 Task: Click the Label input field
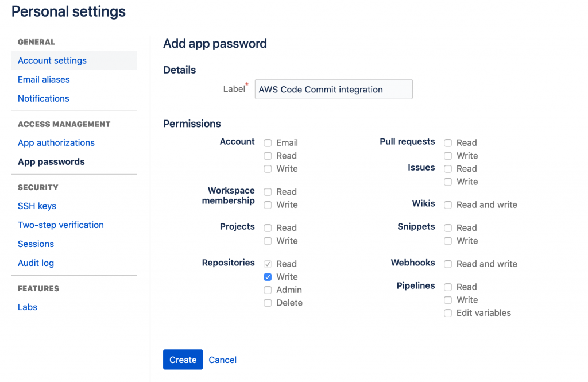tap(333, 89)
